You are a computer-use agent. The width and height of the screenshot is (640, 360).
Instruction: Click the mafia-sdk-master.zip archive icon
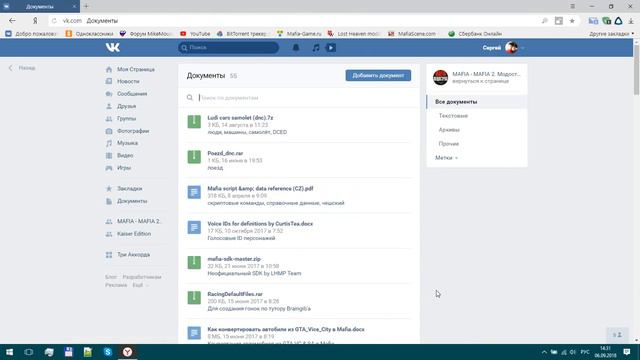tap(194, 262)
